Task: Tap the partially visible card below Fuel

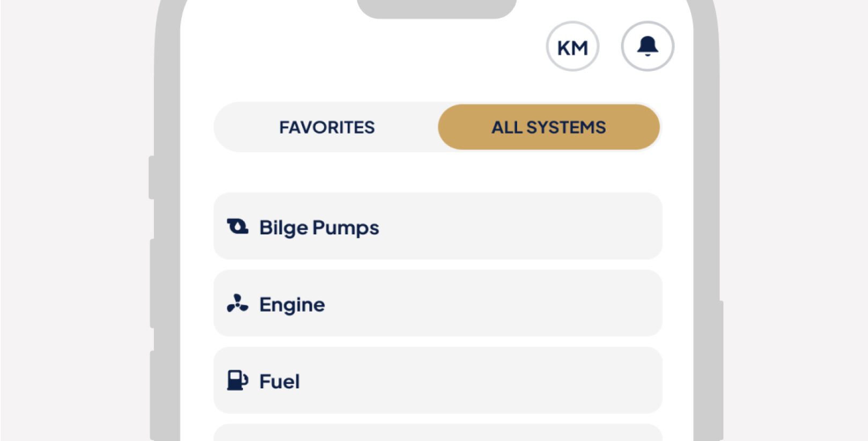Action: (438, 433)
